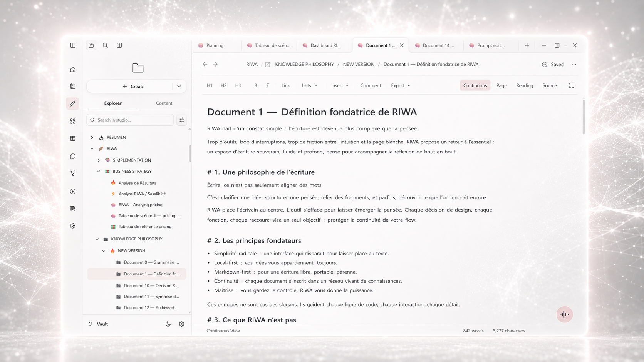Viewport: 644px width, 362px height.
Task: Click the voice waveform floating button
Action: (565, 314)
